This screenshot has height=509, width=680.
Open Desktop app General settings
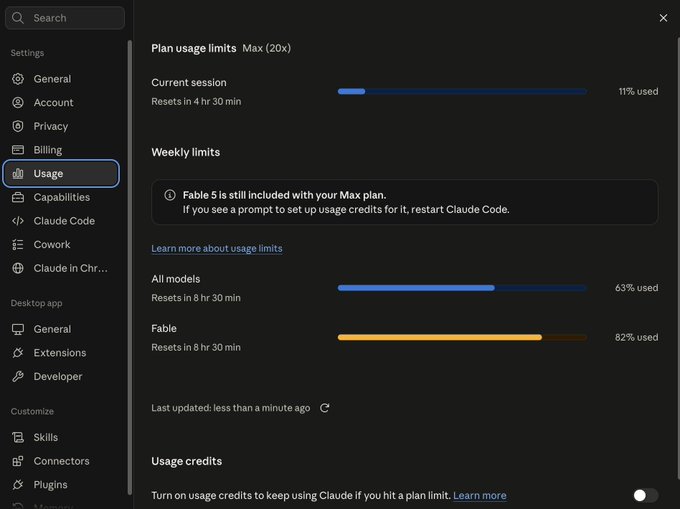tap(61, 329)
